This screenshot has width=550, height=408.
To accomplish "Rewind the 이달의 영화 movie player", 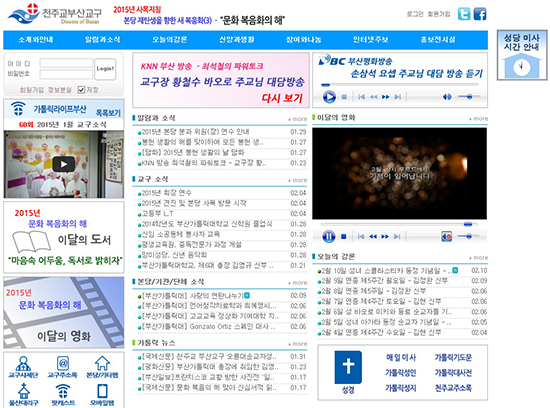I will pyautogui.click(x=373, y=237).
